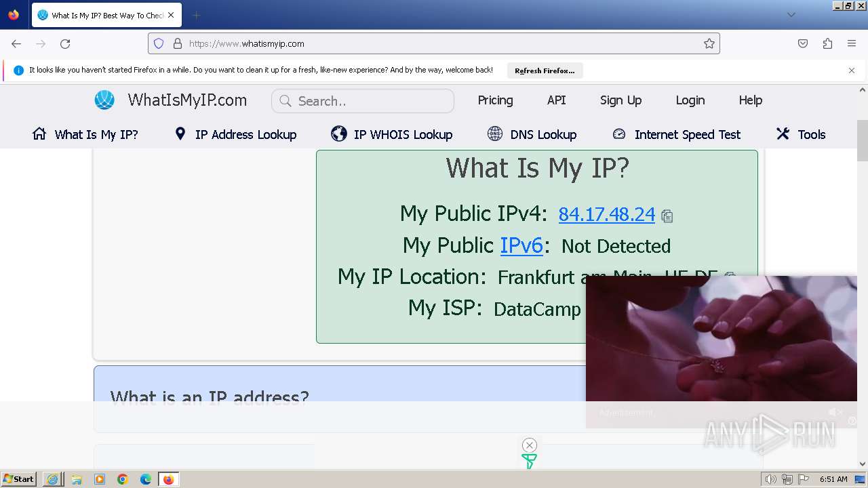Viewport: 868px width, 488px height.
Task: Click the scrollbar up arrow
Action: (x=863, y=89)
